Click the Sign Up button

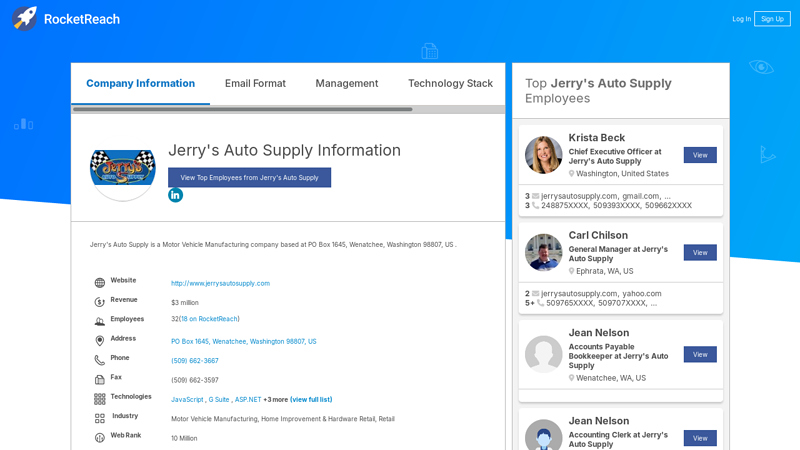tap(772, 19)
